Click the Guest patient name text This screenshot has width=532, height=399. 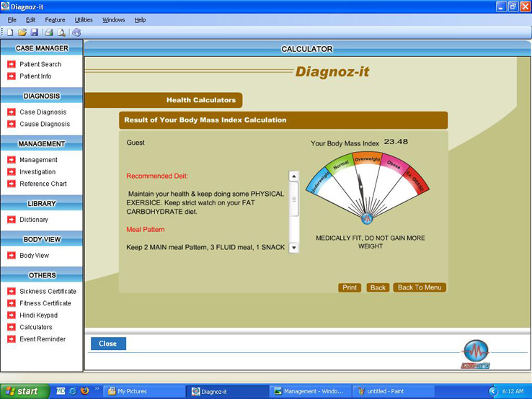136,143
